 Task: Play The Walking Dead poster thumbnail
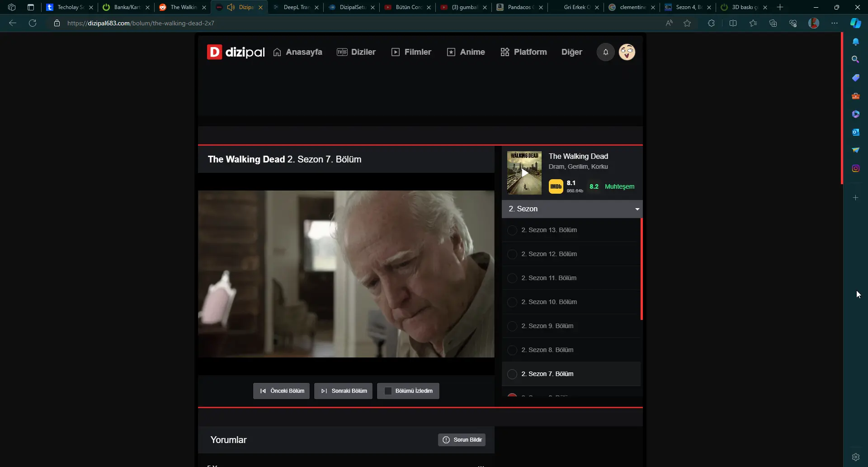(524, 173)
